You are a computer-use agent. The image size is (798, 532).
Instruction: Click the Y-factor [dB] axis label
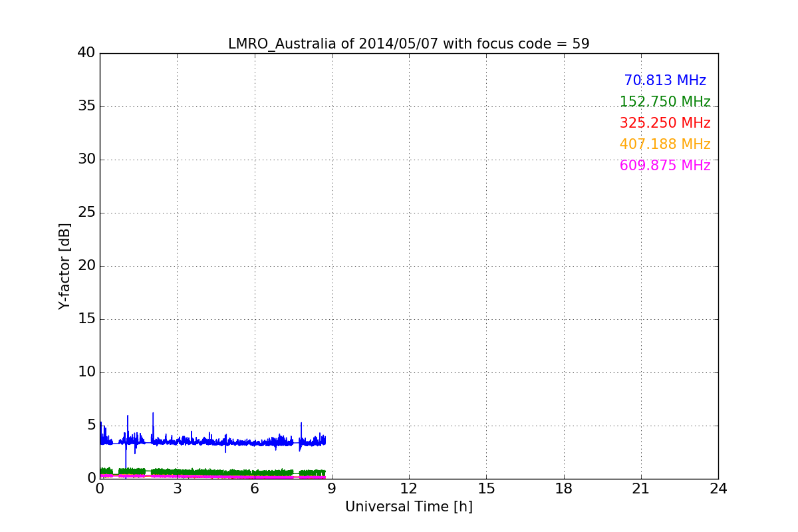click(x=65, y=266)
